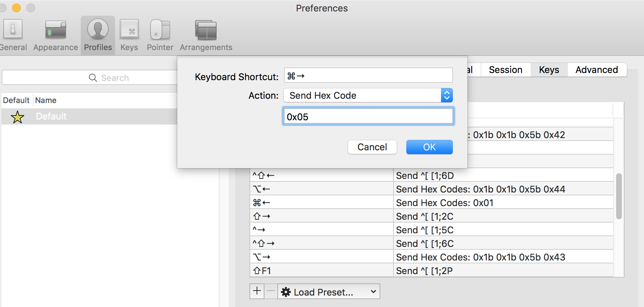Click the hex code field containing 0x05
This screenshot has height=307, width=644.
[x=368, y=116]
